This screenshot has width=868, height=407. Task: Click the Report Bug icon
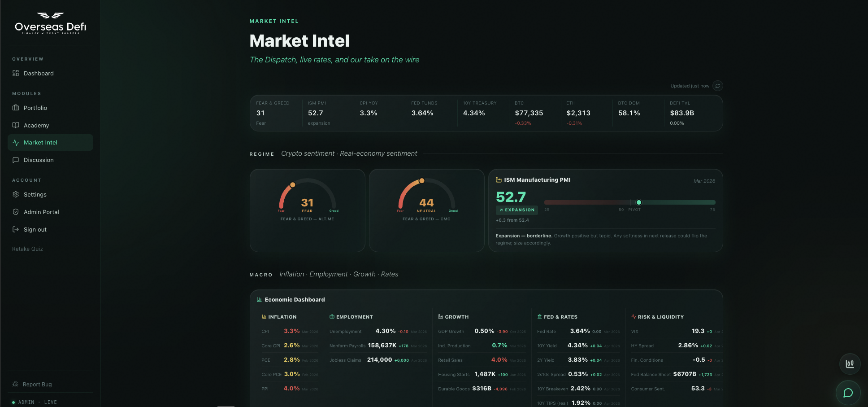[x=15, y=384]
